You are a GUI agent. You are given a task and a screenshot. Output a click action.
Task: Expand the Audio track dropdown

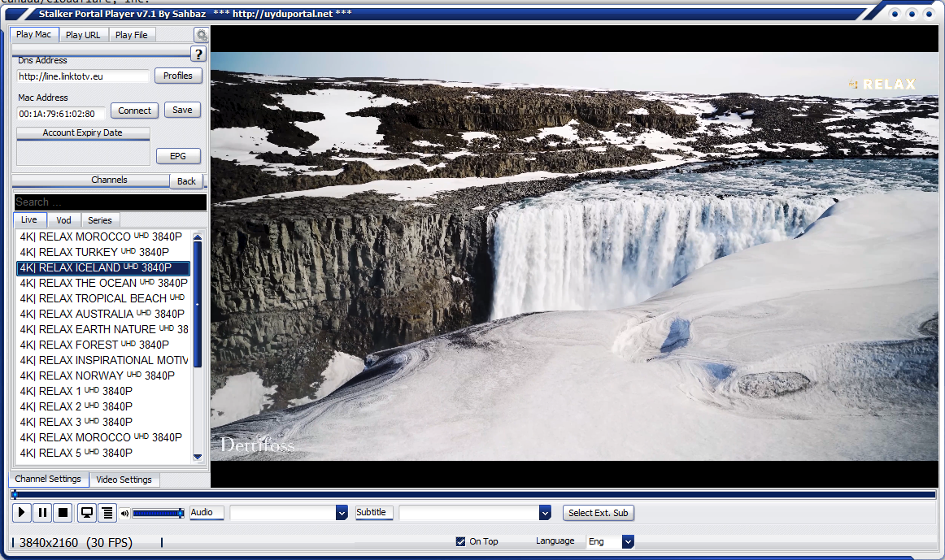pyautogui.click(x=342, y=513)
